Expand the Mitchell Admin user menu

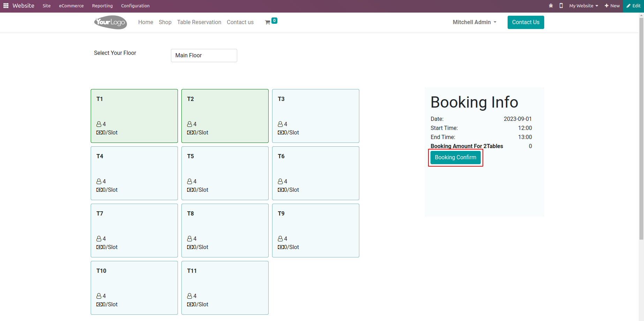[x=474, y=22]
